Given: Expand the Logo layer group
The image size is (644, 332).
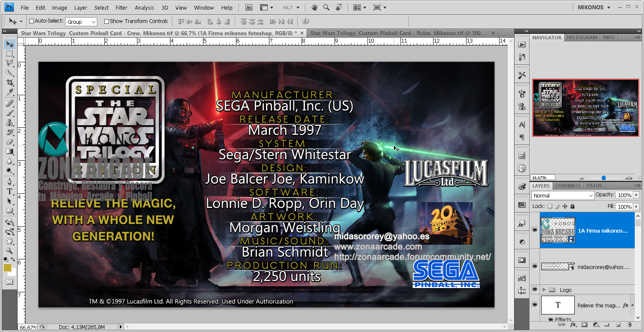Looking at the screenshot, I should pyautogui.click(x=544, y=289).
